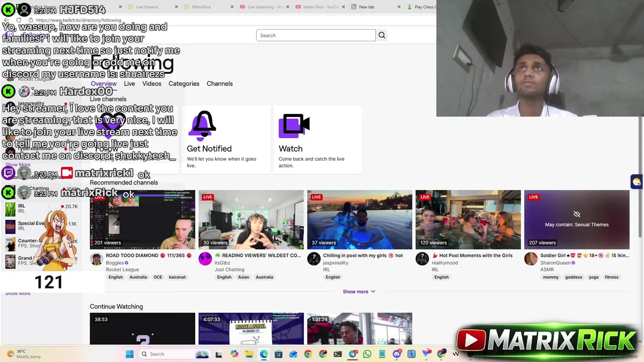Open the Videos tab
This screenshot has height=362, width=644.
[151, 83]
